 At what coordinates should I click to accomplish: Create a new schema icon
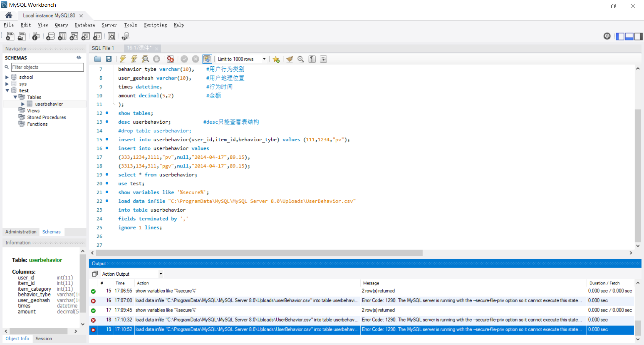(50, 36)
